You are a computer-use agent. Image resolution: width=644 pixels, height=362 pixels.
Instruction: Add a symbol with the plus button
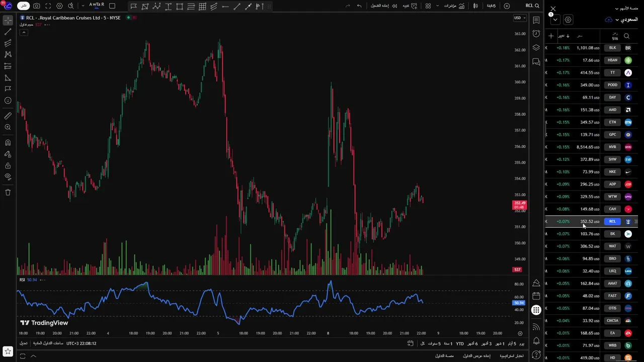551,36
